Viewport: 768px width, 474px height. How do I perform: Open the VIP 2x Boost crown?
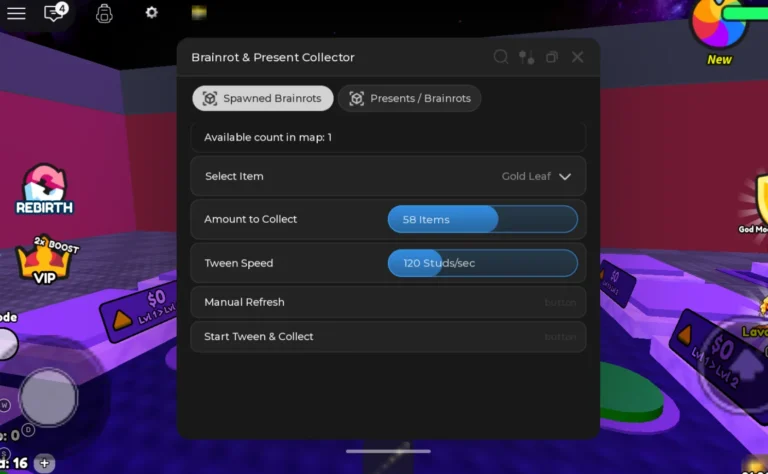point(45,261)
